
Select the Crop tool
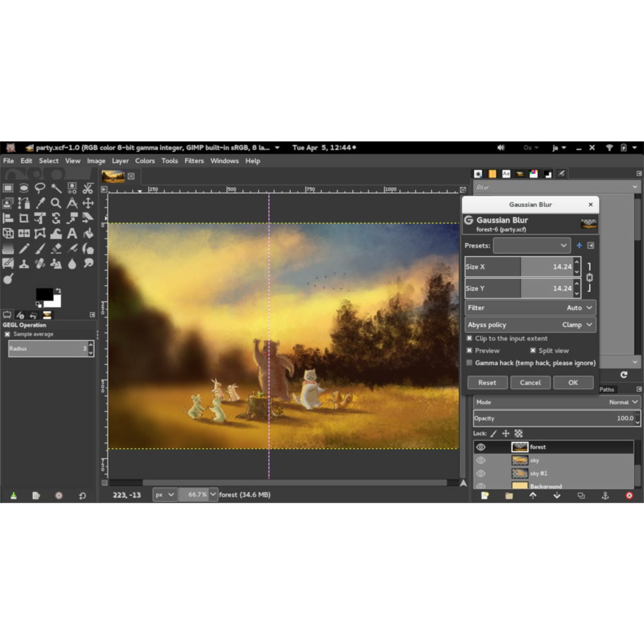click(24, 218)
